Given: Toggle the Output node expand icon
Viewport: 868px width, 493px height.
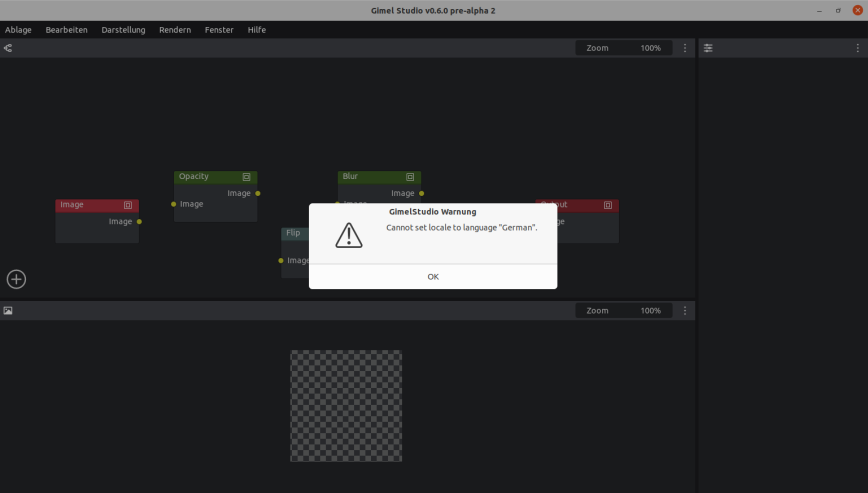Looking at the screenshot, I should [608, 205].
